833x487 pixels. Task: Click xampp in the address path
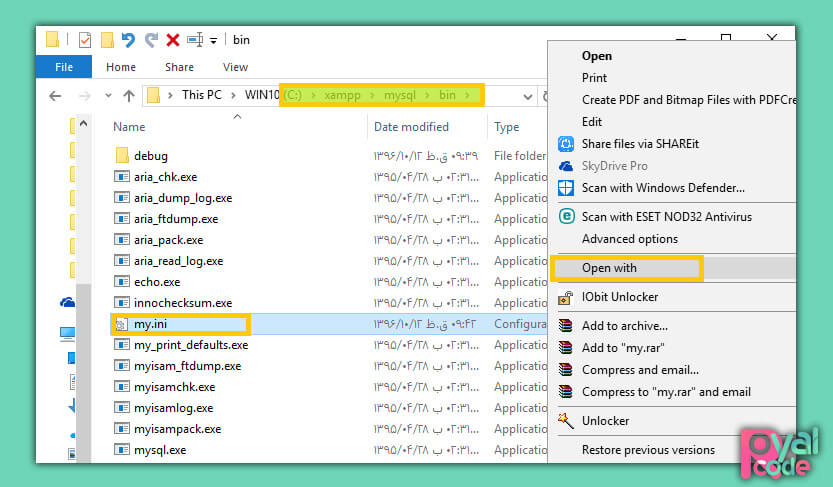point(342,95)
